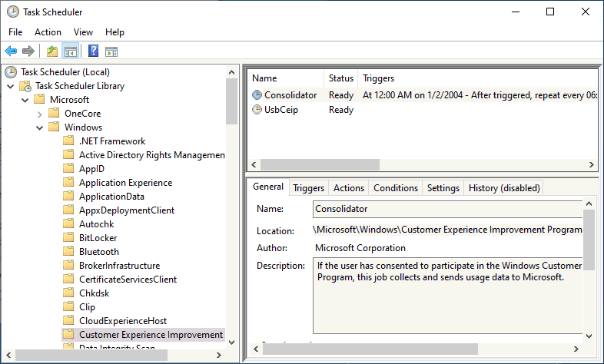Screen dimensions: 604x364
Task: Click the Task Scheduler title bar icon
Action: 13,12
